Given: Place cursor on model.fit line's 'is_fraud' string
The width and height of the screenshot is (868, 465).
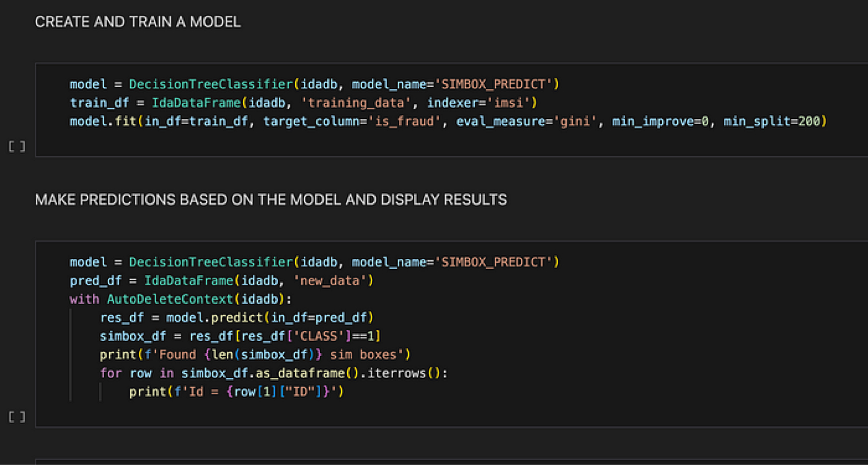Looking at the screenshot, I should click(x=404, y=121).
